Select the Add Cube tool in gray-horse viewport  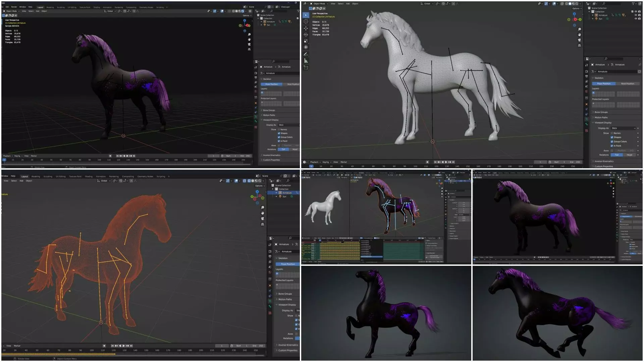306,67
